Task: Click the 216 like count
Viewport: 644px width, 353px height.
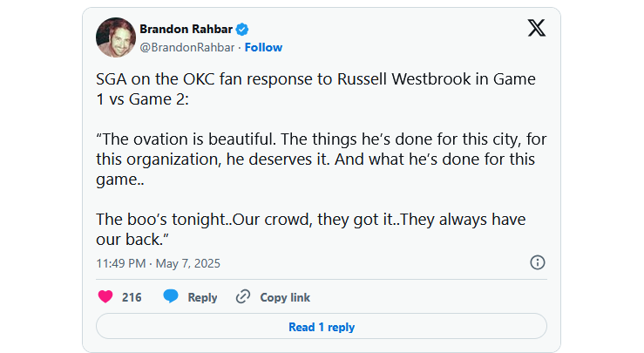Action: pyautogui.click(x=132, y=297)
